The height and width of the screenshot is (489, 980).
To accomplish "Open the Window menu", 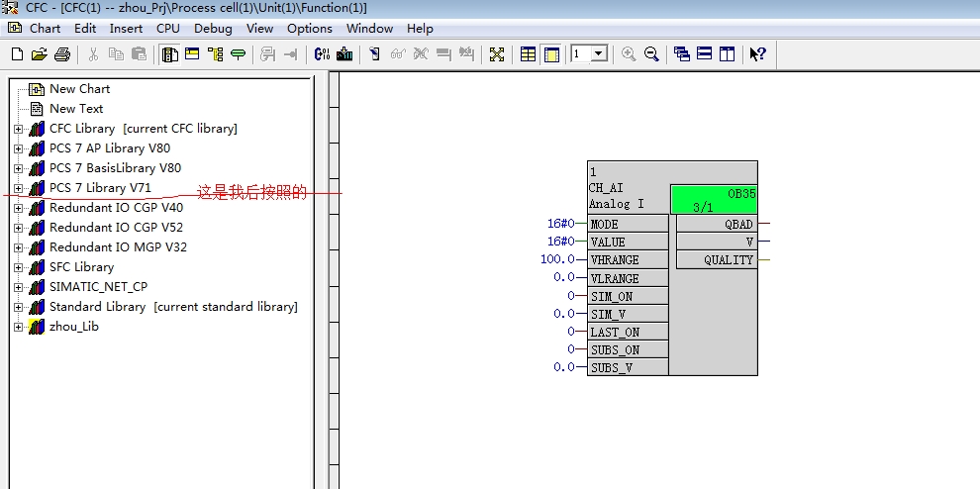I will point(369,28).
